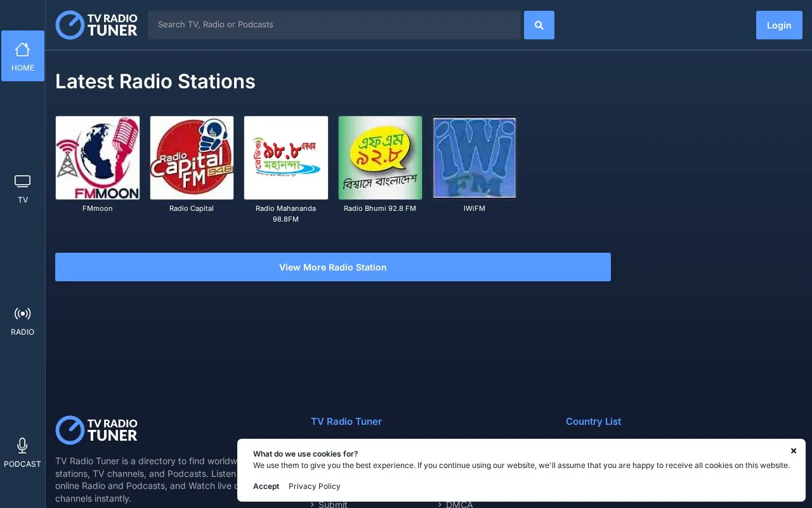Open the IWiFM station logo
This screenshot has height=508, width=812.
475,157
